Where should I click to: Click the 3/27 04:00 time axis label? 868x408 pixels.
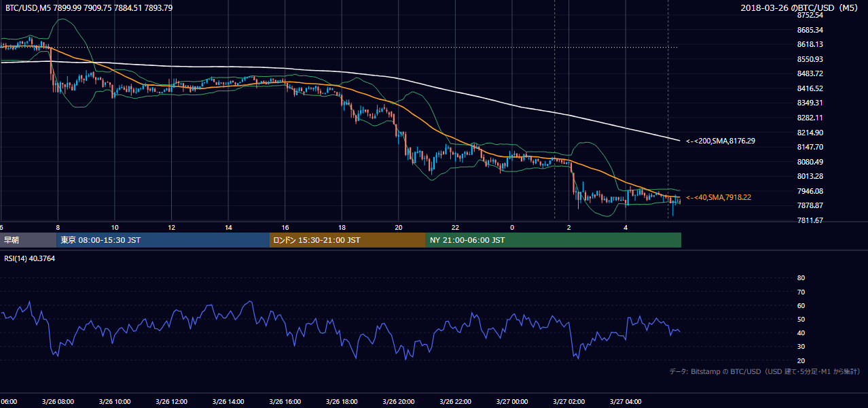point(626,402)
